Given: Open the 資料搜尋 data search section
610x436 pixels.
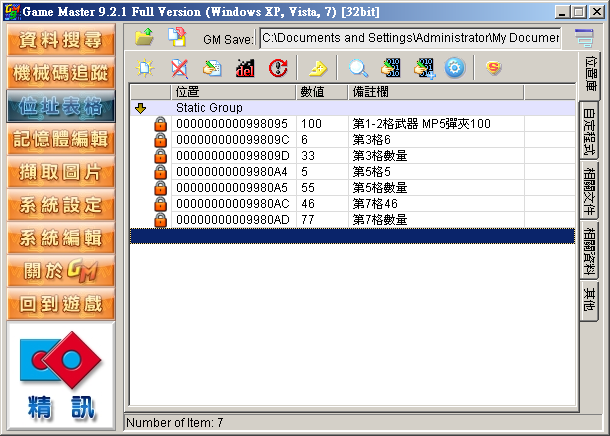Looking at the screenshot, I should pyautogui.click(x=61, y=40).
